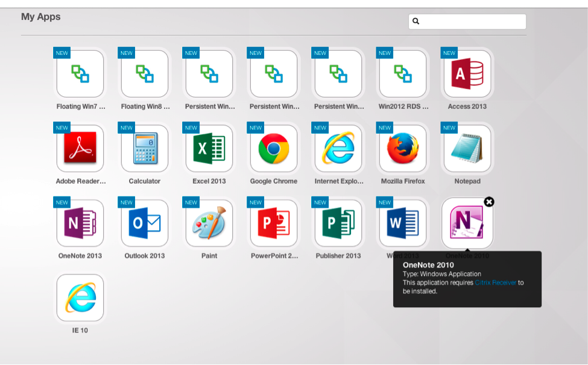Open Adobe Reader app icon
The image size is (588, 365).
click(x=80, y=148)
